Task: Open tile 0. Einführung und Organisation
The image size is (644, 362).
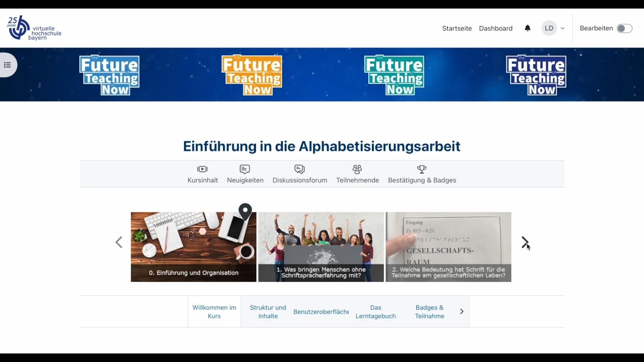Action: coord(194,247)
